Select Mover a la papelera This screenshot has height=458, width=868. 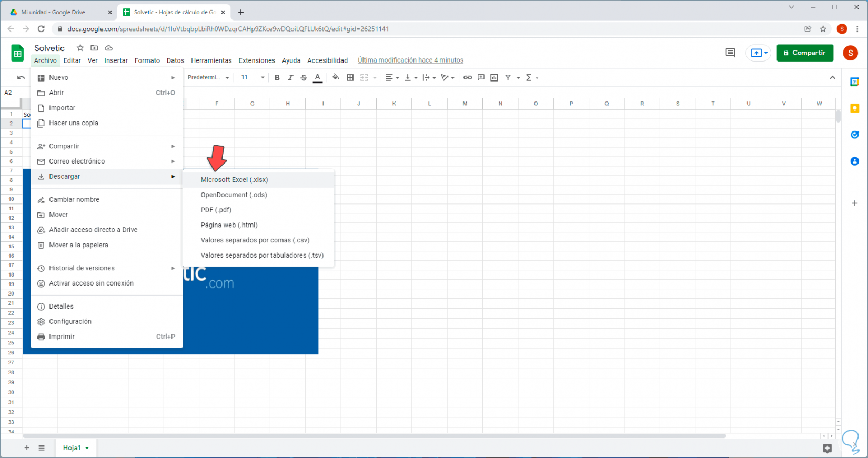(x=107, y=245)
